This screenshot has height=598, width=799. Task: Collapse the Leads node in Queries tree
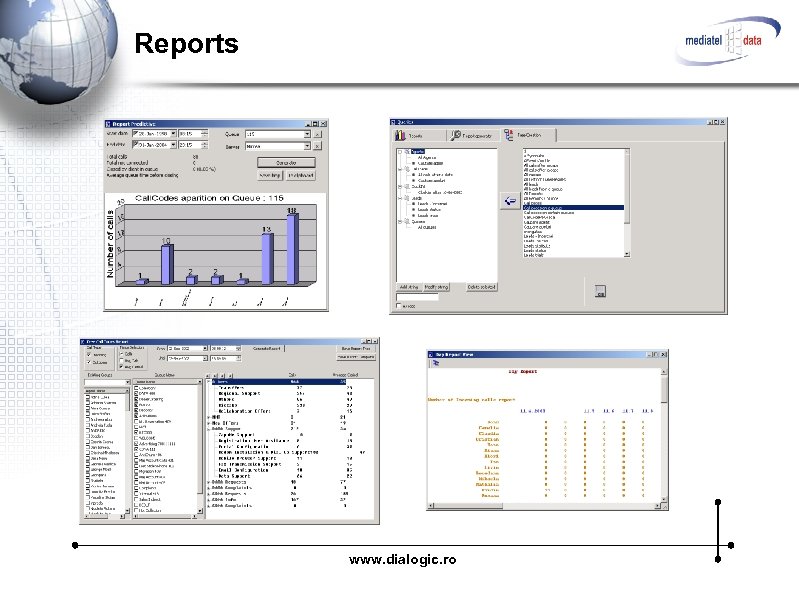pos(400,198)
